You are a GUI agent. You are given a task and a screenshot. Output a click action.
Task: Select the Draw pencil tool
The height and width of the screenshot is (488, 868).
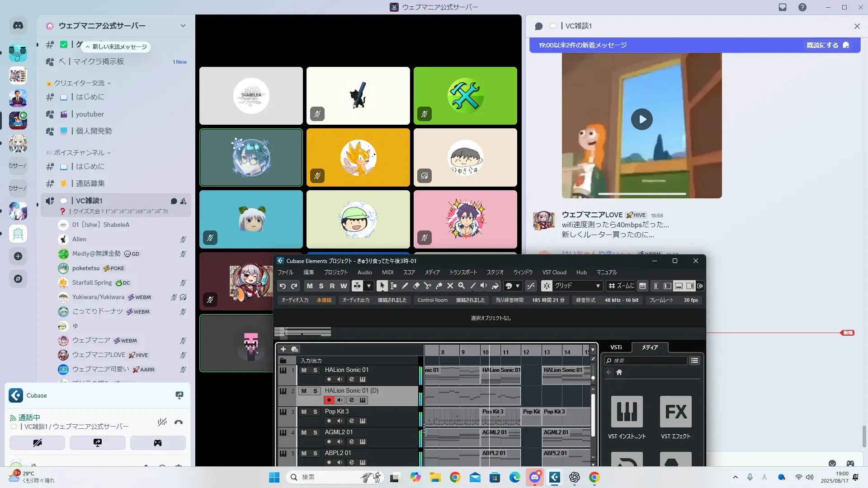(405, 286)
